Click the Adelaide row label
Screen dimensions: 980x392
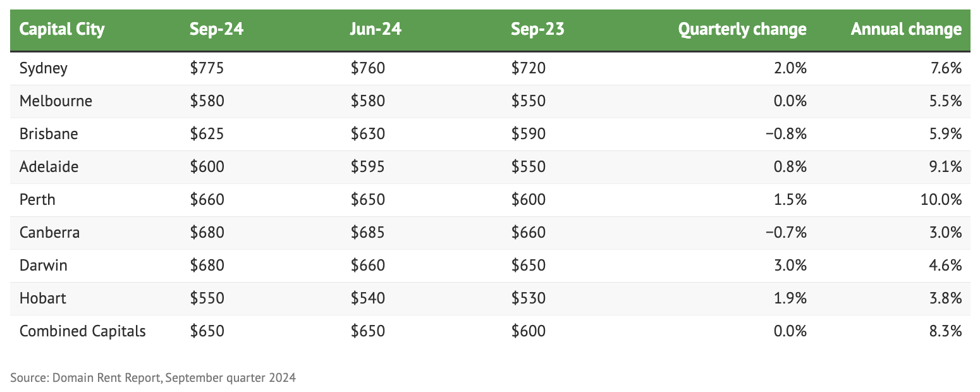(x=49, y=167)
